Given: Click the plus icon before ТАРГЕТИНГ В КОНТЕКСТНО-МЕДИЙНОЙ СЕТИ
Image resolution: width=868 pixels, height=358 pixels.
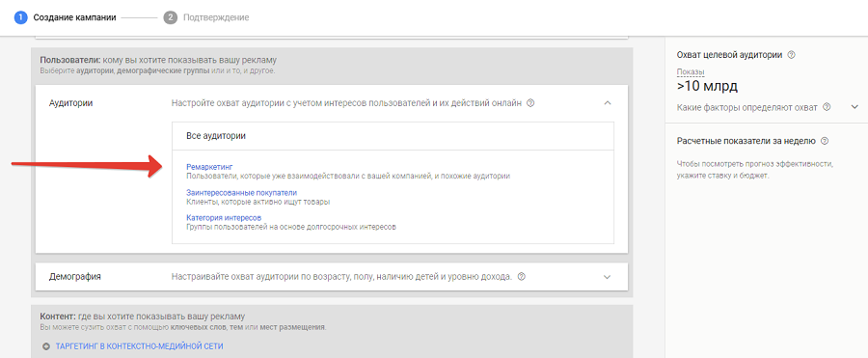Looking at the screenshot, I should (46, 347).
